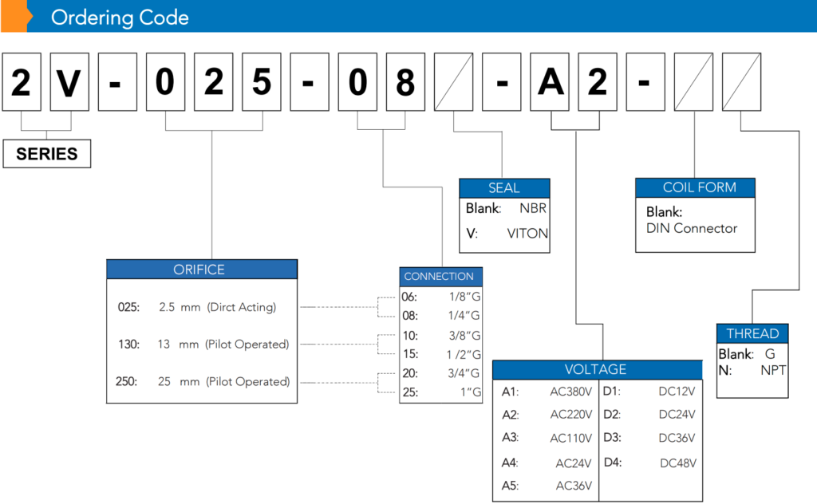Select the 130: 13 mm Pilot Operated row
Viewport: 817px width, 504px height.
(202, 345)
